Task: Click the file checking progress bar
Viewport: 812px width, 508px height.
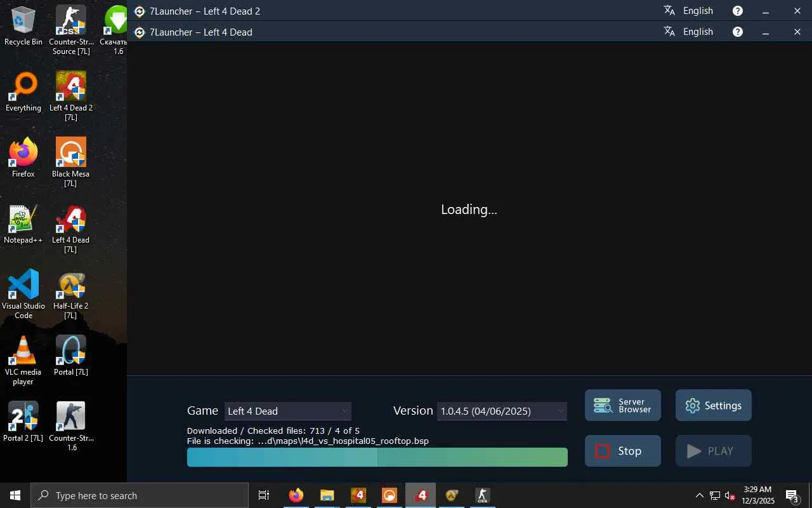Action: [377, 457]
